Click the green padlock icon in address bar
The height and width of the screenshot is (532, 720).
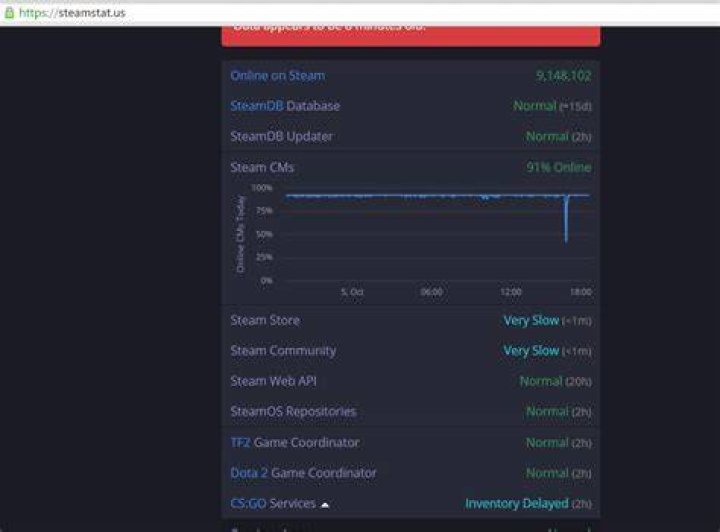coord(9,13)
